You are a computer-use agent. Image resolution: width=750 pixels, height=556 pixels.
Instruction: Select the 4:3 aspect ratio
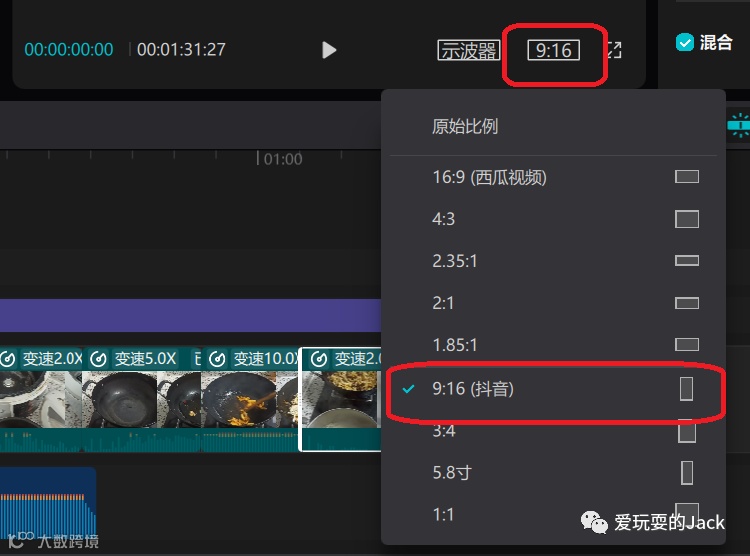[553, 219]
